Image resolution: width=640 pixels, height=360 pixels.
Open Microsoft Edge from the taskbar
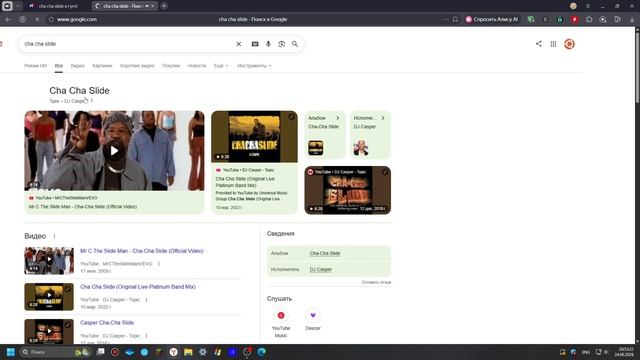[x=262, y=352]
